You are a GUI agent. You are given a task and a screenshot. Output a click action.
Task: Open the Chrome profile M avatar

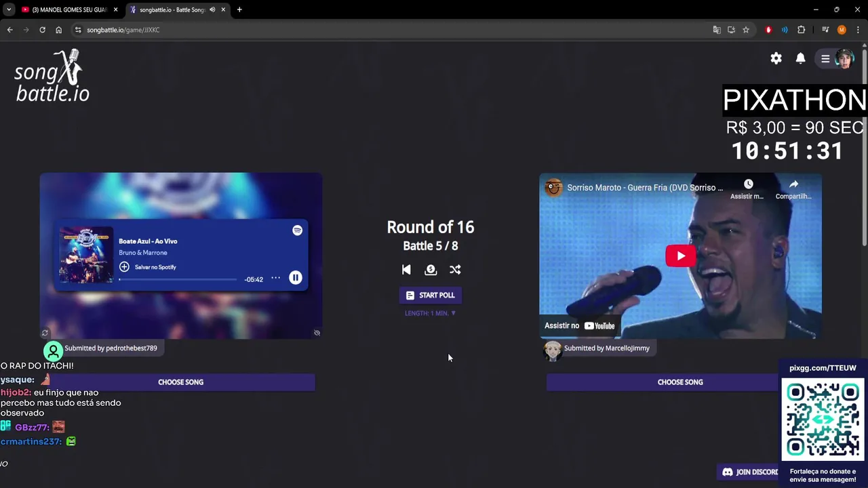click(842, 30)
